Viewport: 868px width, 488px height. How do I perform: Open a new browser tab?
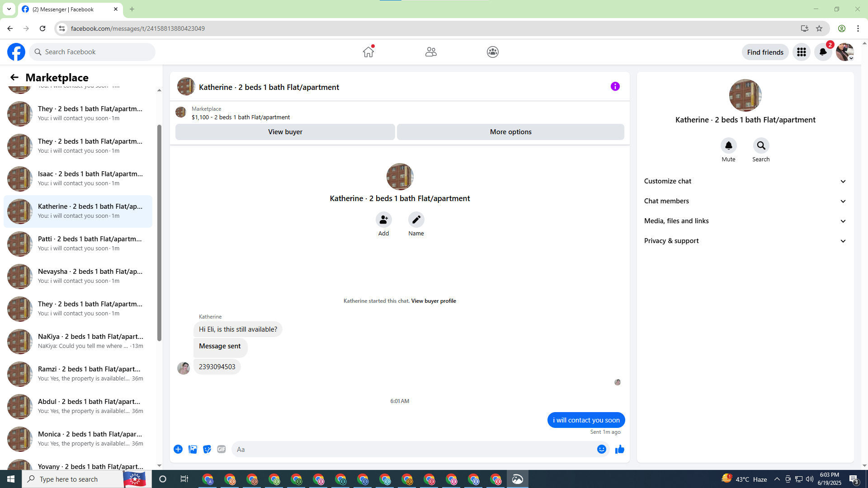tap(132, 9)
